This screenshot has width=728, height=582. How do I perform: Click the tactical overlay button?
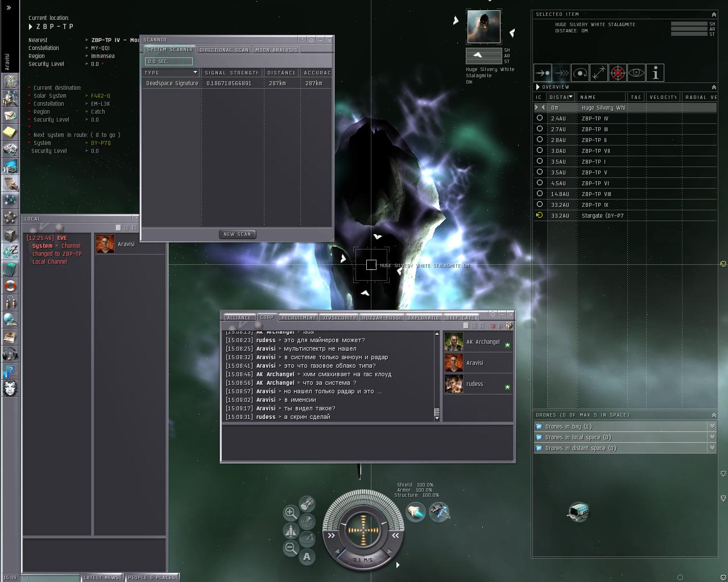[307, 539]
